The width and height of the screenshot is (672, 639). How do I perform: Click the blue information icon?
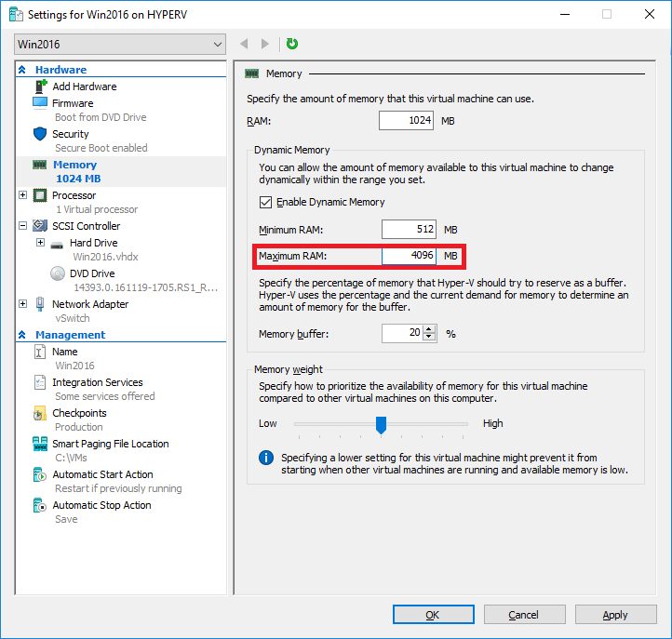point(266,458)
